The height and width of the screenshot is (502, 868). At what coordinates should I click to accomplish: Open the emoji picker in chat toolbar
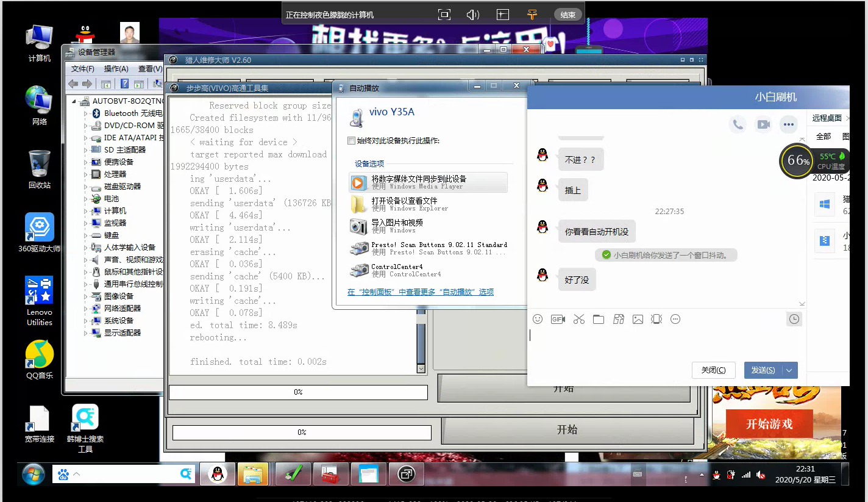click(538, 319)
